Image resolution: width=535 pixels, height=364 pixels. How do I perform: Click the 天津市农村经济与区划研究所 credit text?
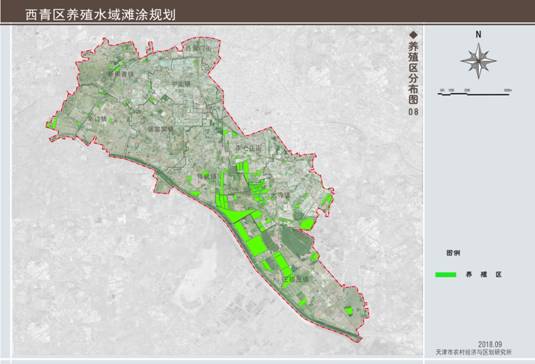(x=474, y=352)
